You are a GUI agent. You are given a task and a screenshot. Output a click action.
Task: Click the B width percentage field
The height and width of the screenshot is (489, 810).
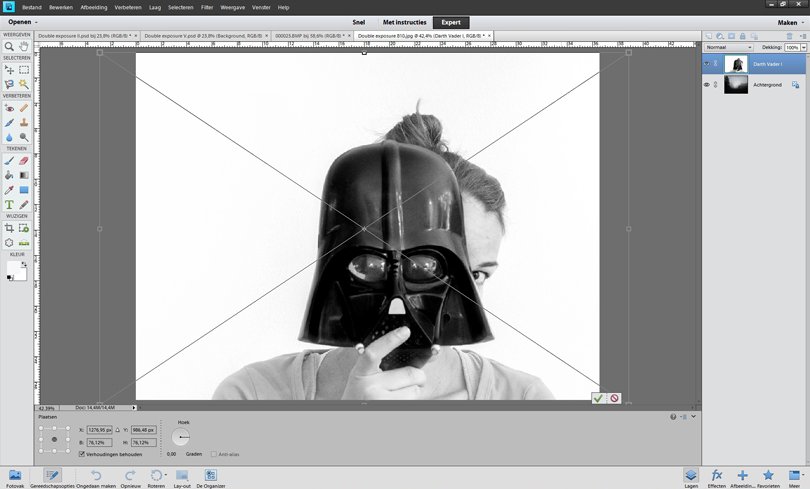(99, 443)
